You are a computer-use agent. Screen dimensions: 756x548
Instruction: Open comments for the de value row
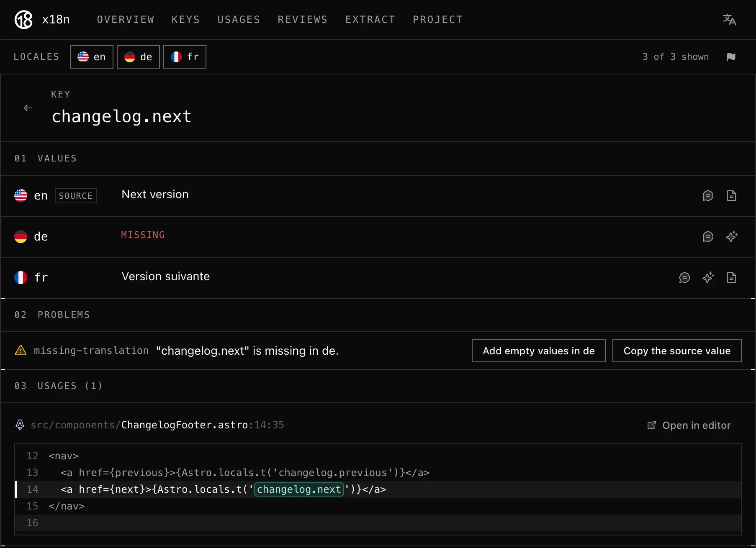click(x=707, y=237)
